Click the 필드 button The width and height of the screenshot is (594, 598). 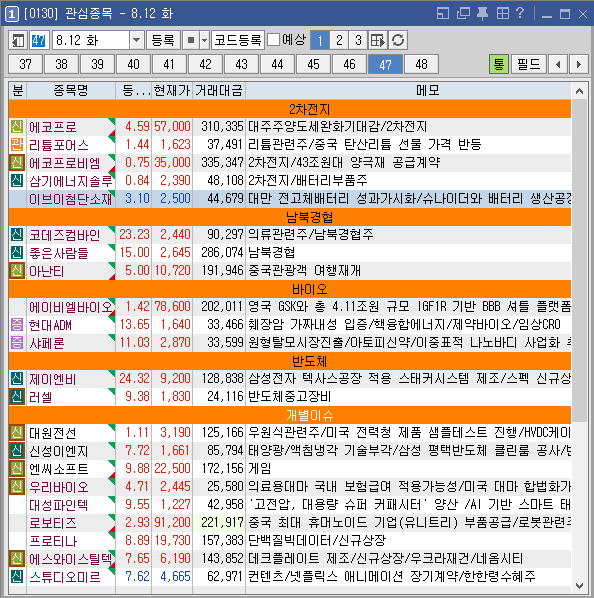(528, 64)
